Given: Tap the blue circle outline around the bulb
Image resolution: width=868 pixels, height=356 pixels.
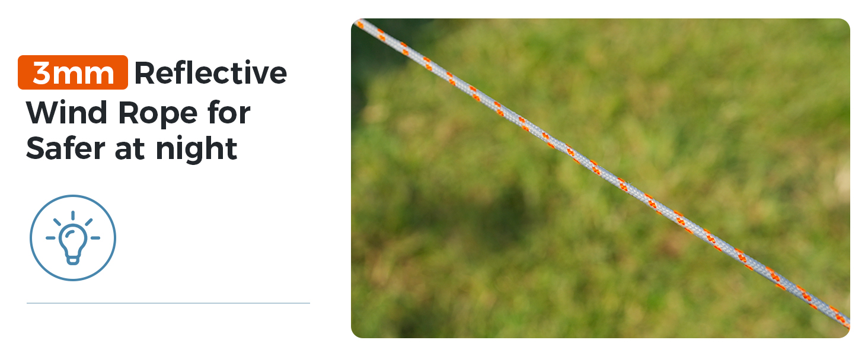Looking at the screenshot, I should pos(73,238).
